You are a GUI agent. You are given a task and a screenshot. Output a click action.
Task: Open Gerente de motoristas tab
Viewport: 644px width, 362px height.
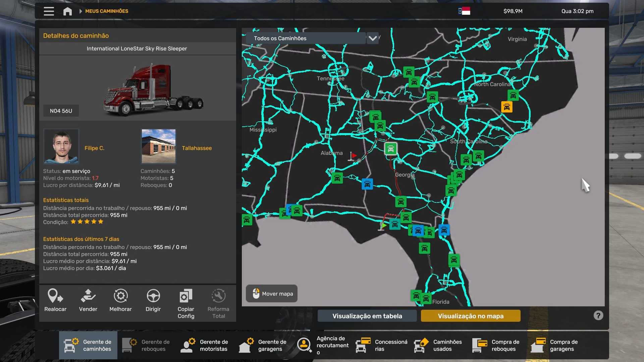click(205, 345)
